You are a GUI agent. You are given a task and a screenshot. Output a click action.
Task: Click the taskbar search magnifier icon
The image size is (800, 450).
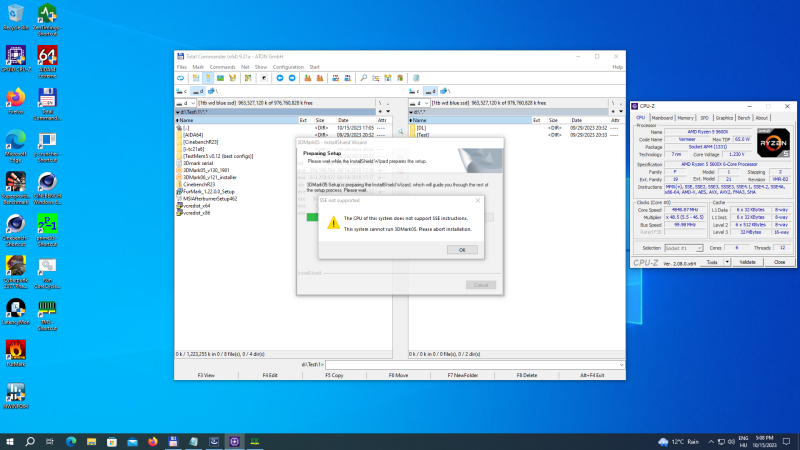30,441
